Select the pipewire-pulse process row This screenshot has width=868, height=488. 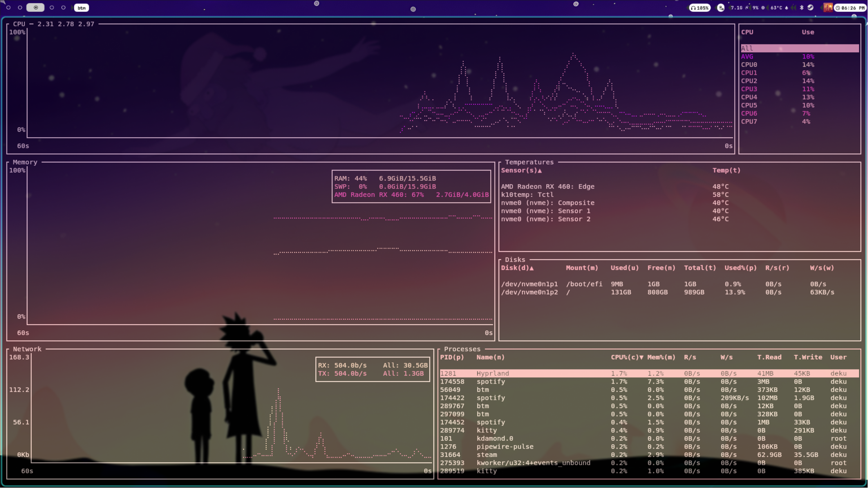(649, 447)
